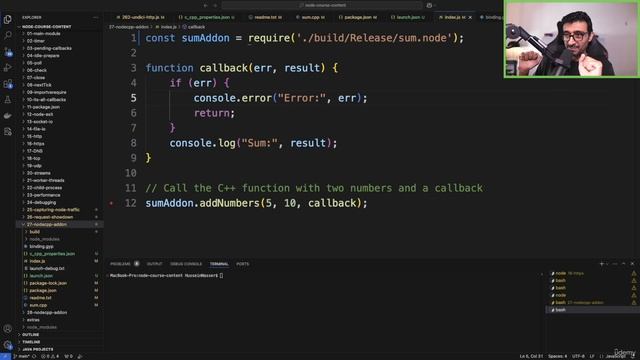Open the Extensions view icon
The height and width of the screenshot is (360, 640).
point(8,84)
